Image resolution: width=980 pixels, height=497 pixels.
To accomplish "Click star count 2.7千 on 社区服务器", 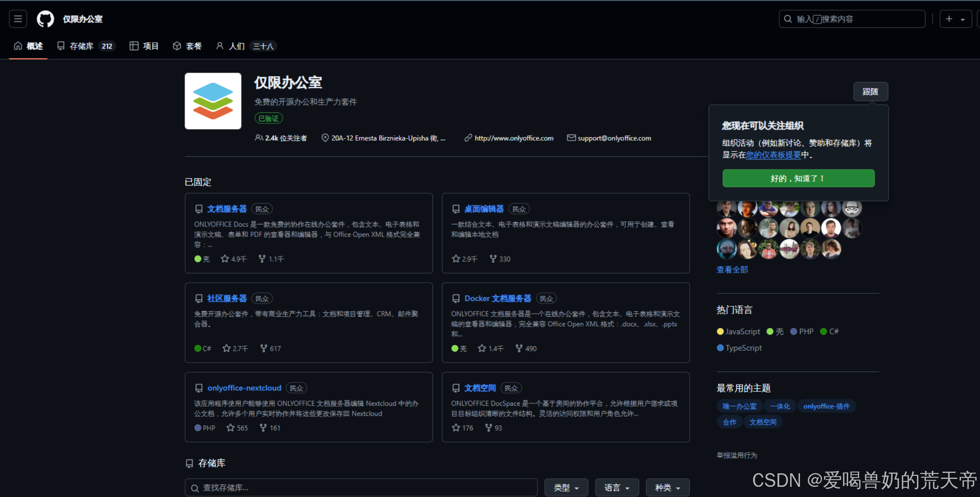I will tap(235, 349).
